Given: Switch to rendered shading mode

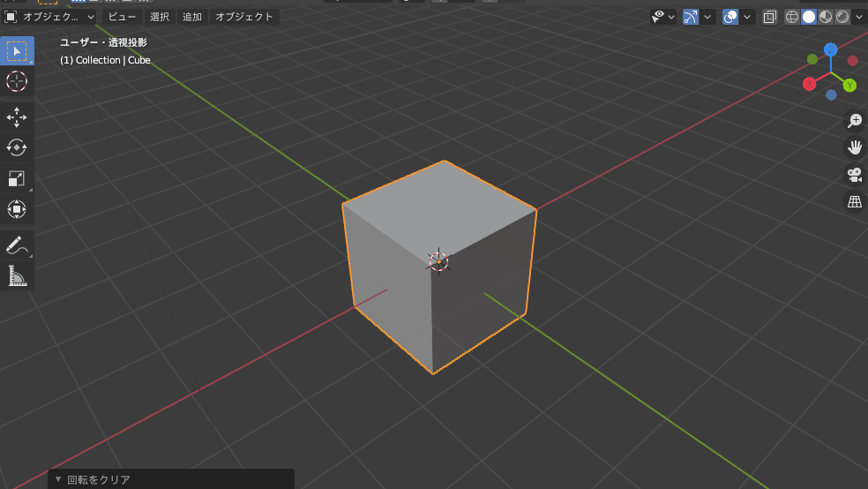Looking at the screenshot, I should (x=842, y=17).
